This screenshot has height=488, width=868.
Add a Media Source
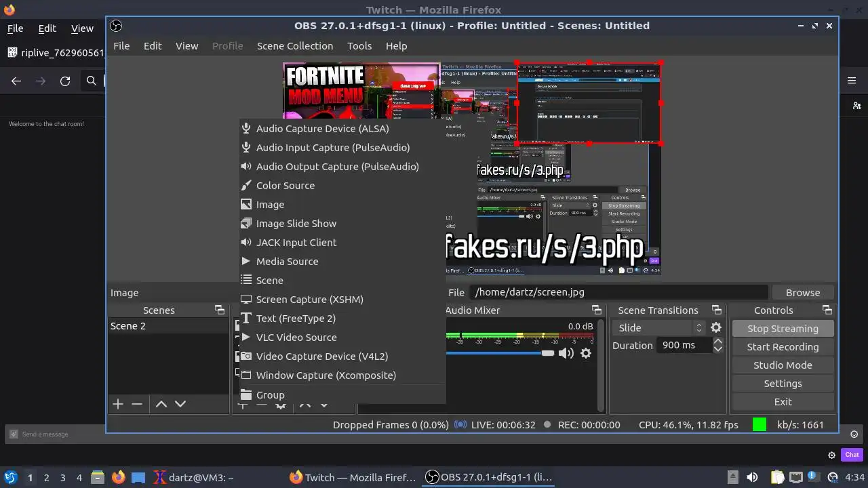(342, 262)
